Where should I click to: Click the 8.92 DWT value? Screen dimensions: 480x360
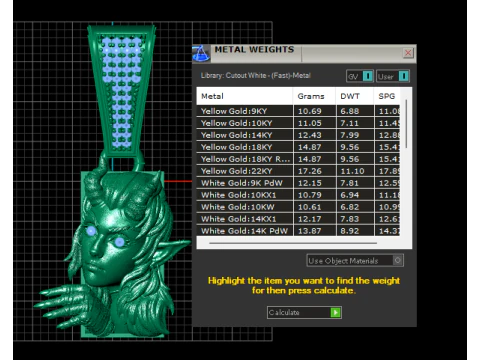(x=350, y=231)
